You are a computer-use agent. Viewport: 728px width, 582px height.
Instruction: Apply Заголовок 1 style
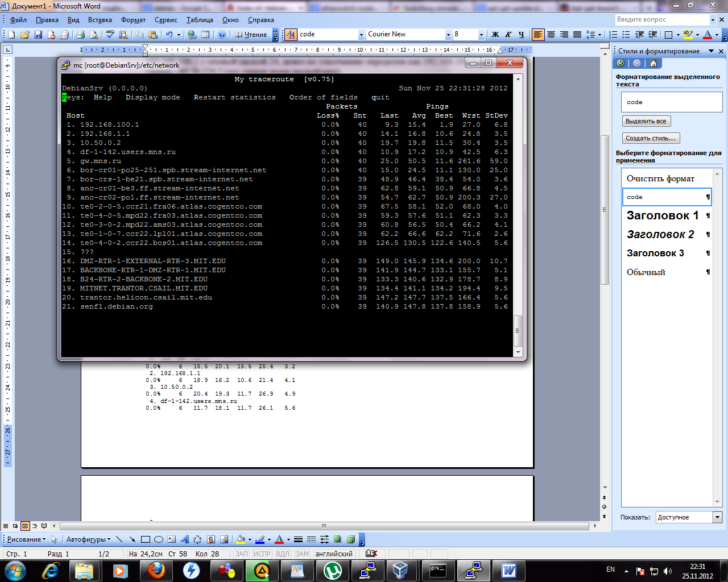point(667,215)
